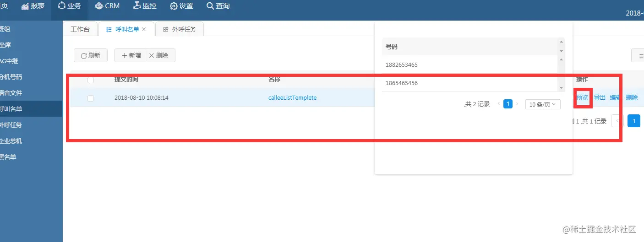Click the popup header scroll-up arrow

562,42
